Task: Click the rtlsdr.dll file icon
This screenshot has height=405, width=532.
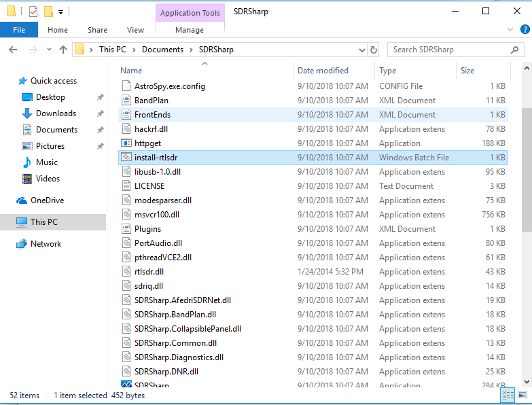Action: [126, 271]
